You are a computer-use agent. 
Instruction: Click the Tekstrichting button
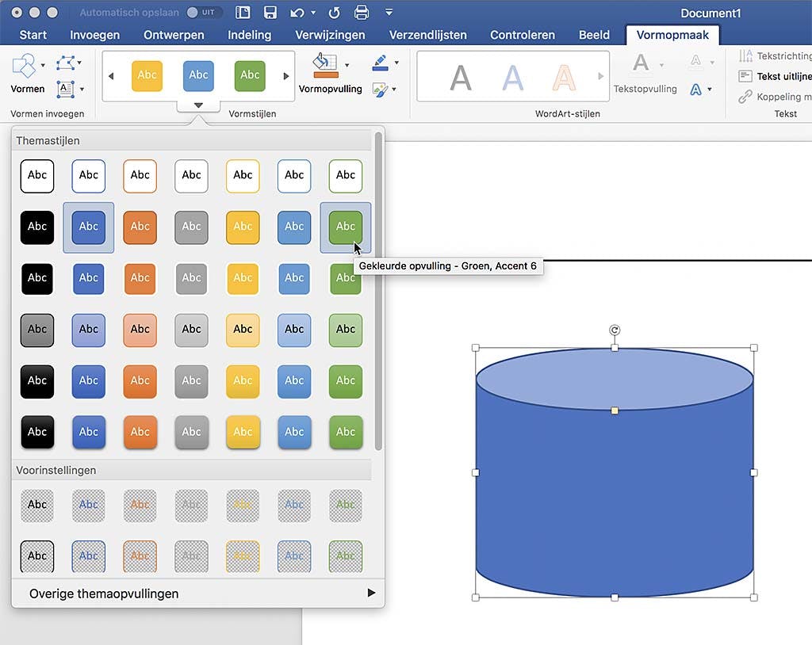(775, 56)
